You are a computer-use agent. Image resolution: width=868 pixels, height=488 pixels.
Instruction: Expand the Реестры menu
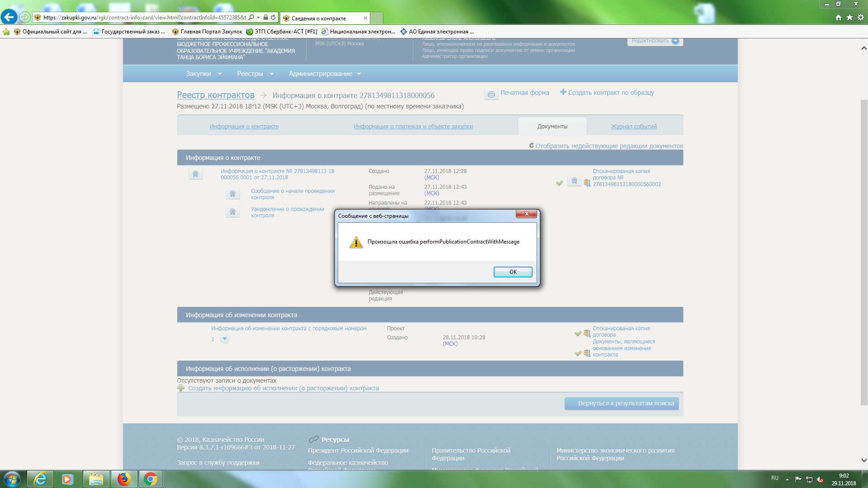255,74
